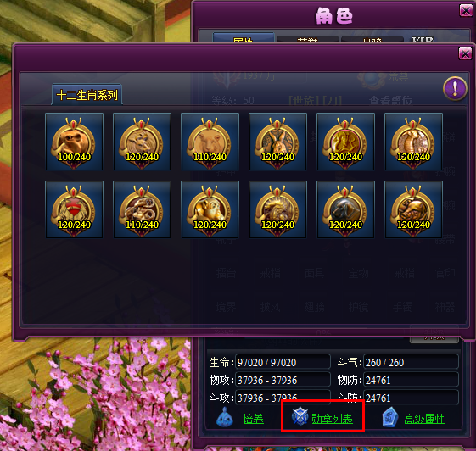This screenshot has width=476, height=451.
Task: Select the Snake zodiac medal
Action: coord(413,142)
